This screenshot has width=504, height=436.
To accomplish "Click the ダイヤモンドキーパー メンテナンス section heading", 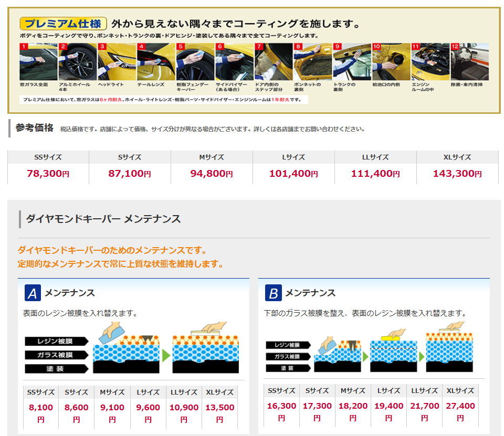I will [103, 219].
